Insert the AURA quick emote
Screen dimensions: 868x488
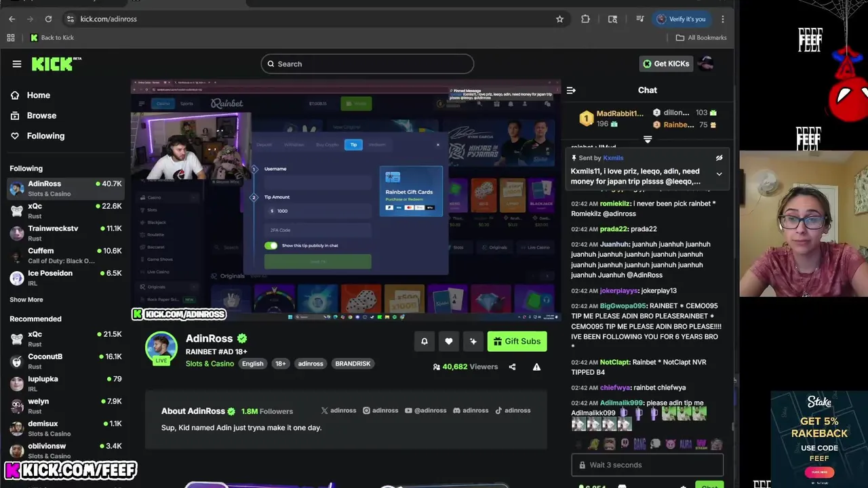click(686, 445)
